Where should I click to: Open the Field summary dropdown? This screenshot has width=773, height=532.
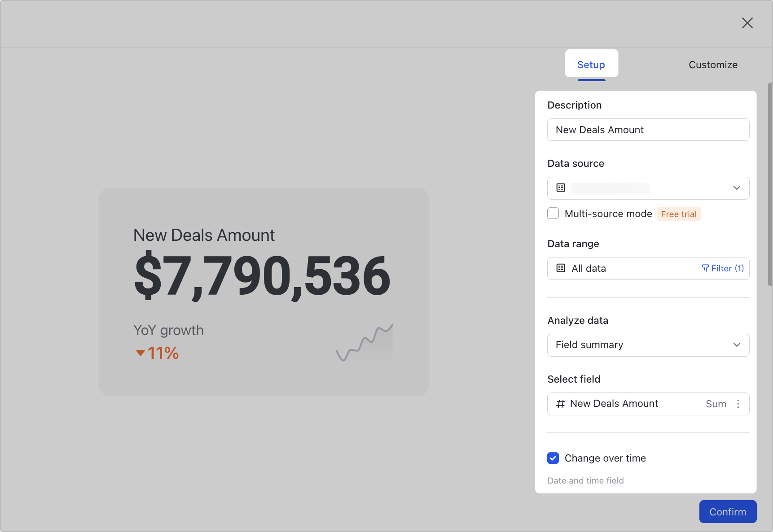737,345
